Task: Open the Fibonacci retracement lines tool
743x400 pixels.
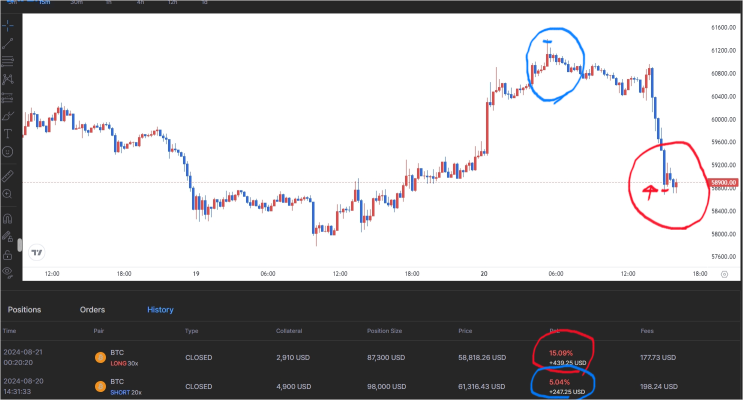Action: pos(8,61)
